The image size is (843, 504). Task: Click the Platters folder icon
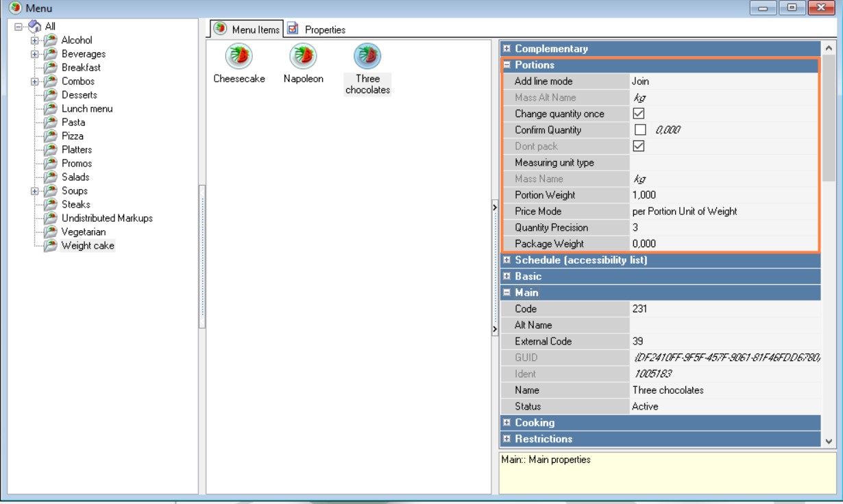pyautogui.click(x=50, y=150)
